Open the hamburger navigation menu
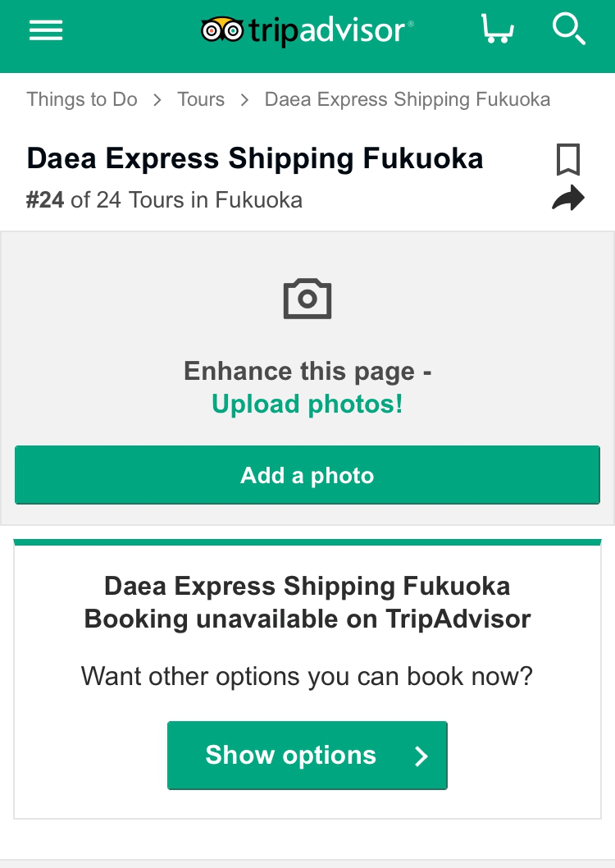The height and width of the screenshot is (868, 615). pos(46,30)
